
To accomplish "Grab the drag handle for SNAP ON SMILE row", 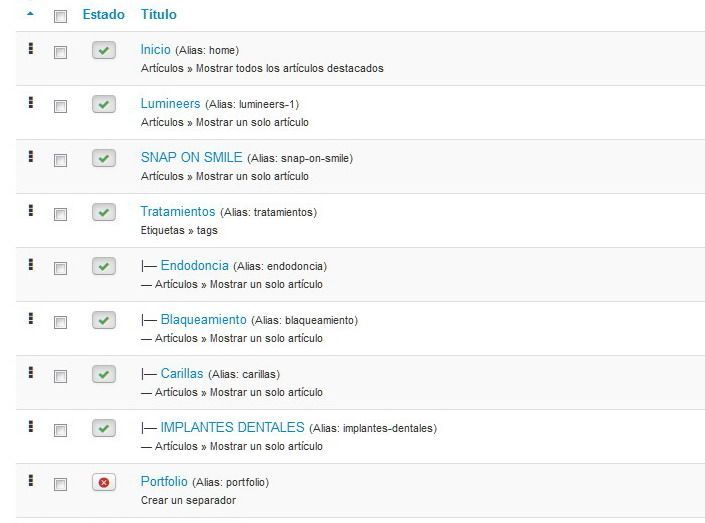I will (x=31, y=156).
